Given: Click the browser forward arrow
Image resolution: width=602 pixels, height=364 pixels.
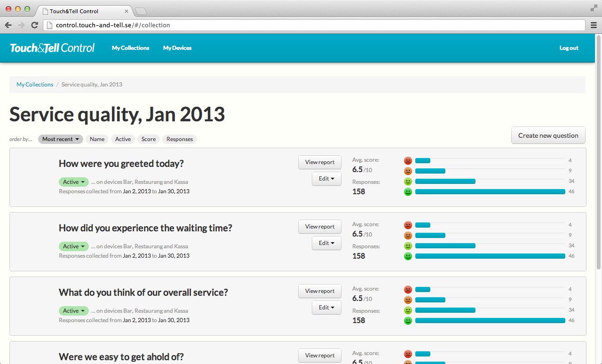Looking at the screenshot, I should [x=21, y=25].
